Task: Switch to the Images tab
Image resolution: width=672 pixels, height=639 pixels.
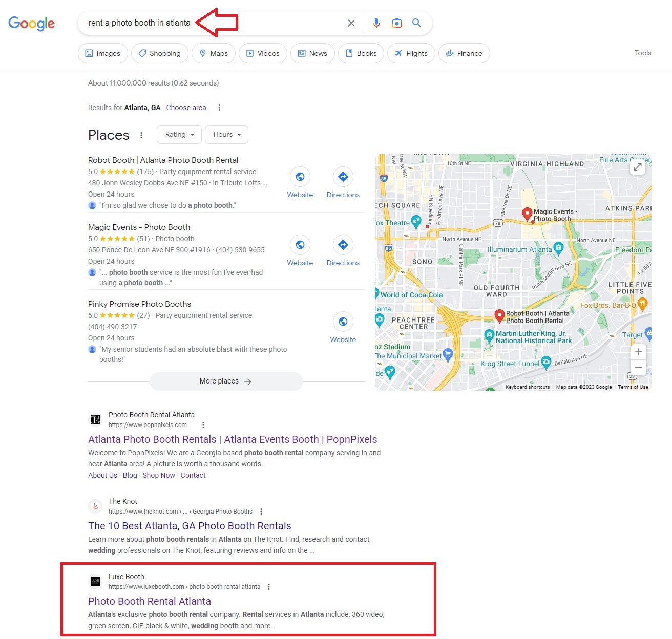Action: tap(103, 53)
